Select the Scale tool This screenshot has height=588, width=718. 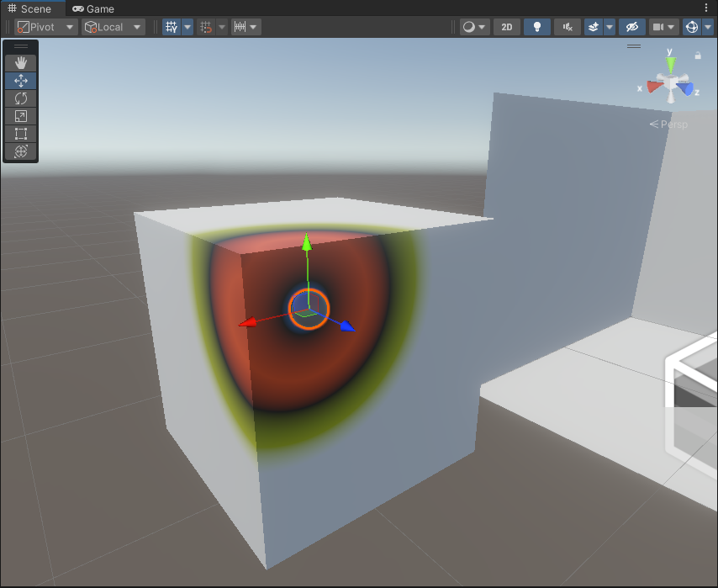coord(21,116)
